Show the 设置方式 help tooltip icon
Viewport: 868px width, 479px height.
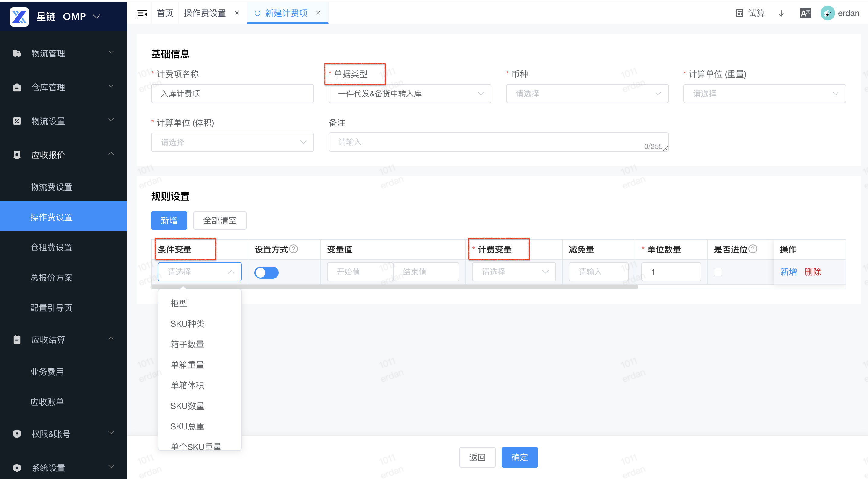[x=293, y=249]
